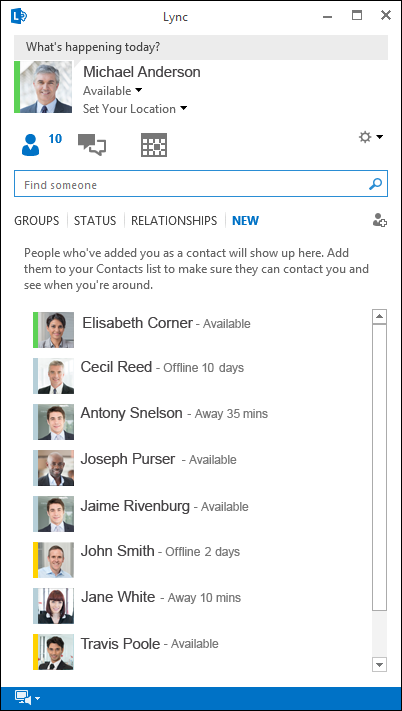Click the Find someone search box
Image resolution: width=402 pixels, height=711 pixels.
201,184
